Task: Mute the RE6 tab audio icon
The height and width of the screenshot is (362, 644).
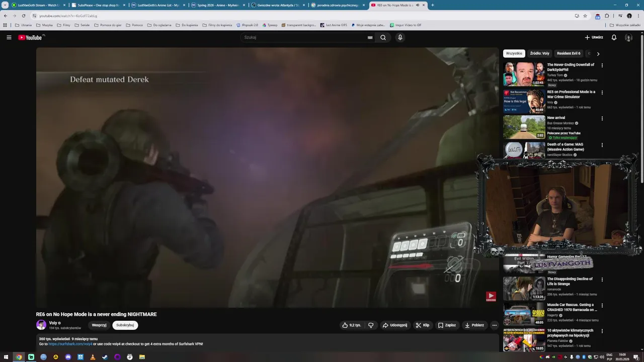Action: point(417,5)
